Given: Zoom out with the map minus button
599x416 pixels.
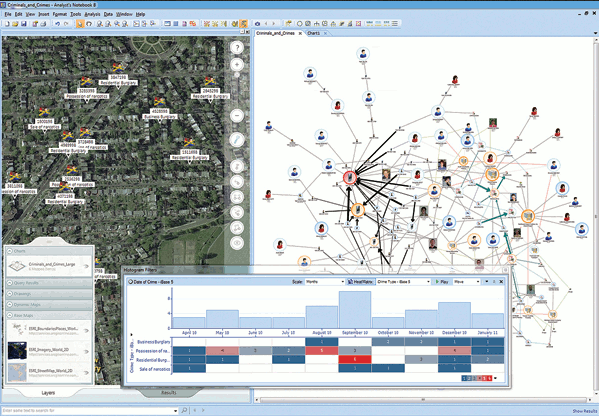Looking at the screenshot, I should pyautogui.click(x=237, y=115).
